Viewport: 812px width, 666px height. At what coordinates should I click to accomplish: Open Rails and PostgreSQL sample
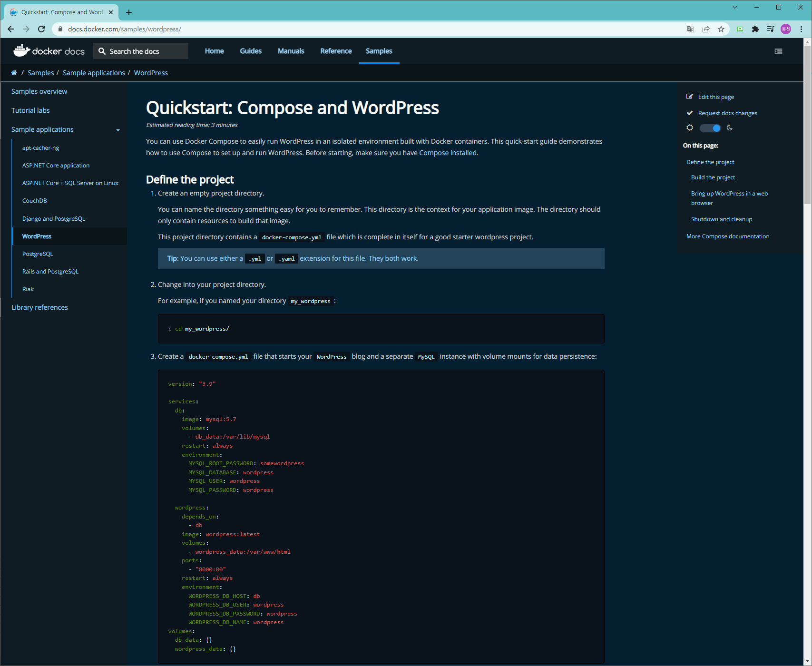(50, 272)
